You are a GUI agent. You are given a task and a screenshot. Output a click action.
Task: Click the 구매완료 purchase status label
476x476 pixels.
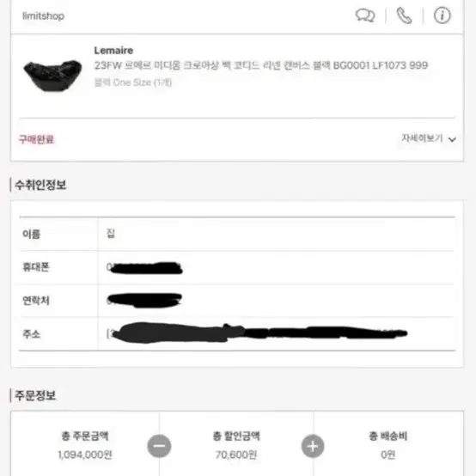pos(36,139)
